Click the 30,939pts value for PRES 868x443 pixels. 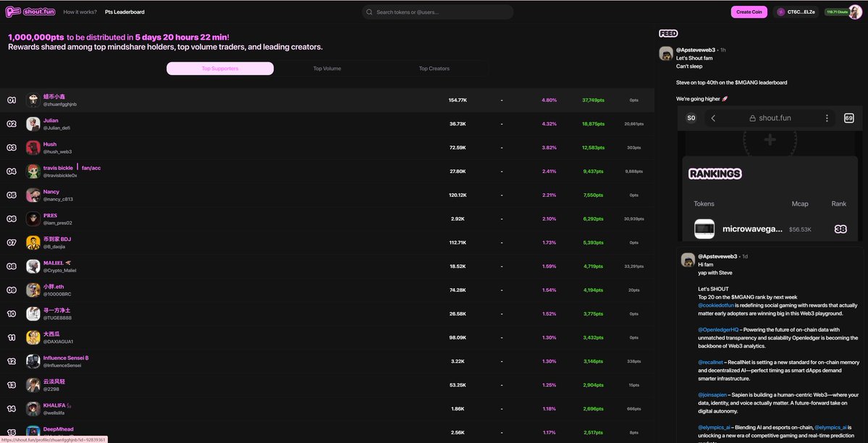click(x=634, y=219)
